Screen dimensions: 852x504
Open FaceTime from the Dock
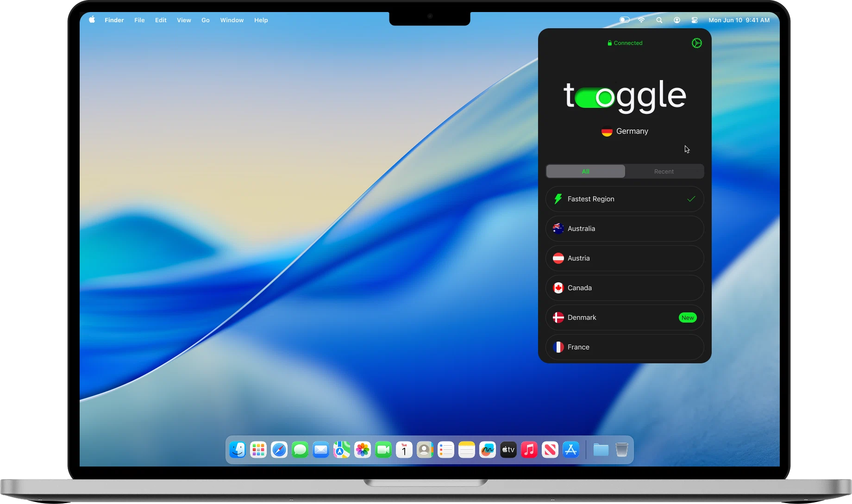point(383,449)
